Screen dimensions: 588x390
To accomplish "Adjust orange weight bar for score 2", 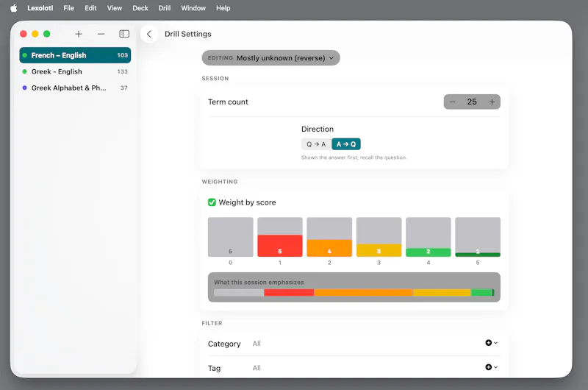I will pos(329,237).
